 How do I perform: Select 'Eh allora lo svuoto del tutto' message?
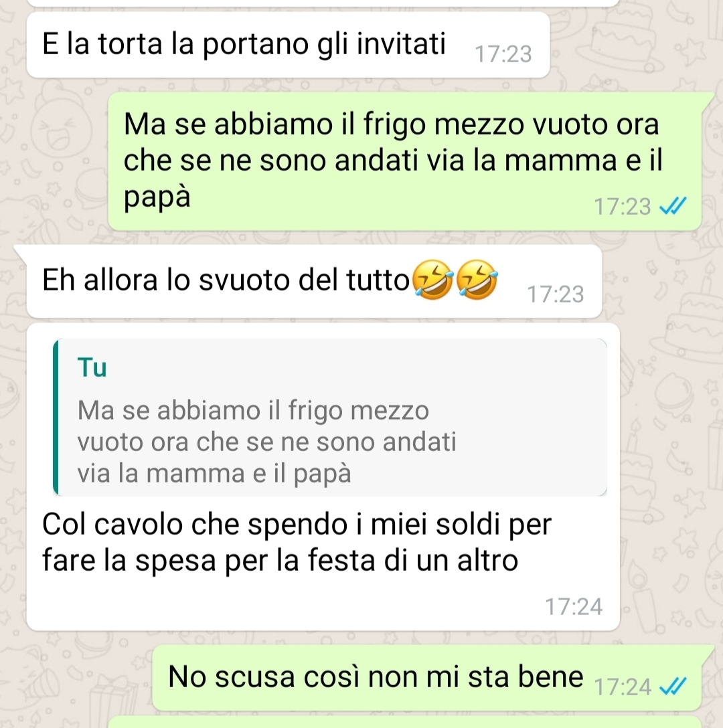(x=314, y=281)
